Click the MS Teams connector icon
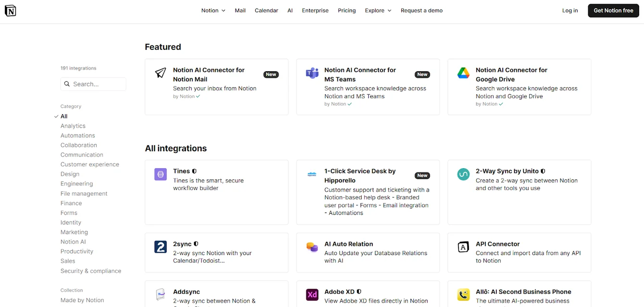The height and width of the screenshot is (307, 644). (x=312, y=73)
